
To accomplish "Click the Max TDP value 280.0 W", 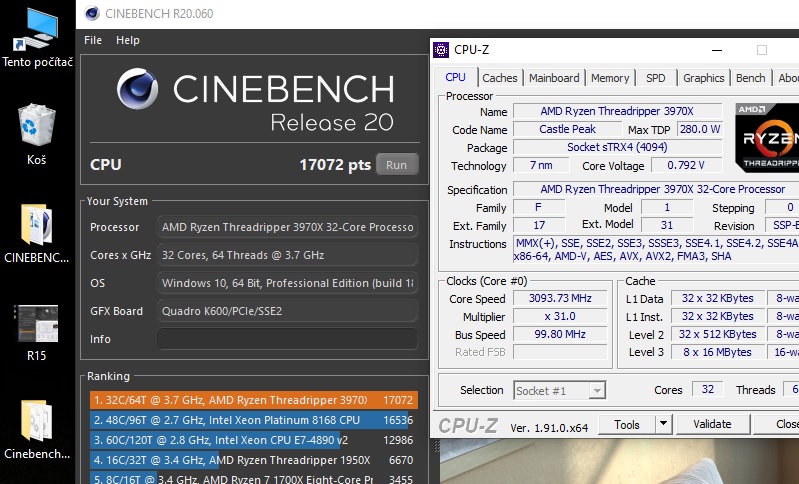I will tap(700, 129).
